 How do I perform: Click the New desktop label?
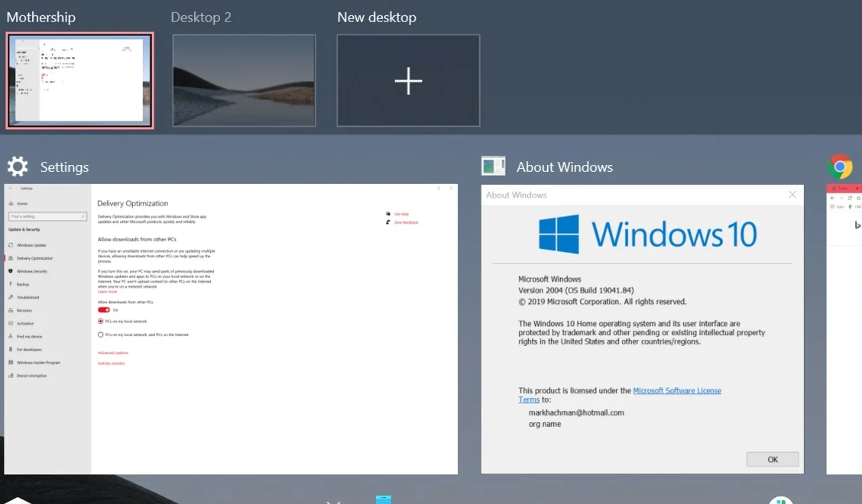377,17
